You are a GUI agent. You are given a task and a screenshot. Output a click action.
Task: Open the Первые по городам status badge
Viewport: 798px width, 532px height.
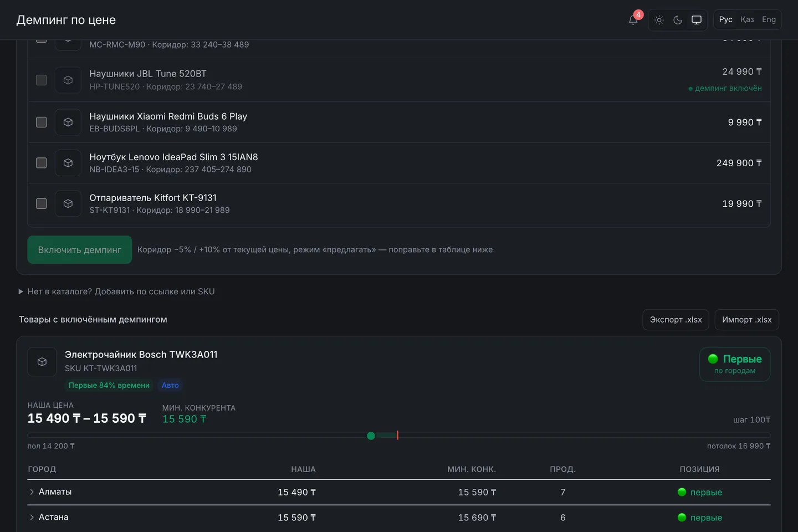click(x=735, y=365)
